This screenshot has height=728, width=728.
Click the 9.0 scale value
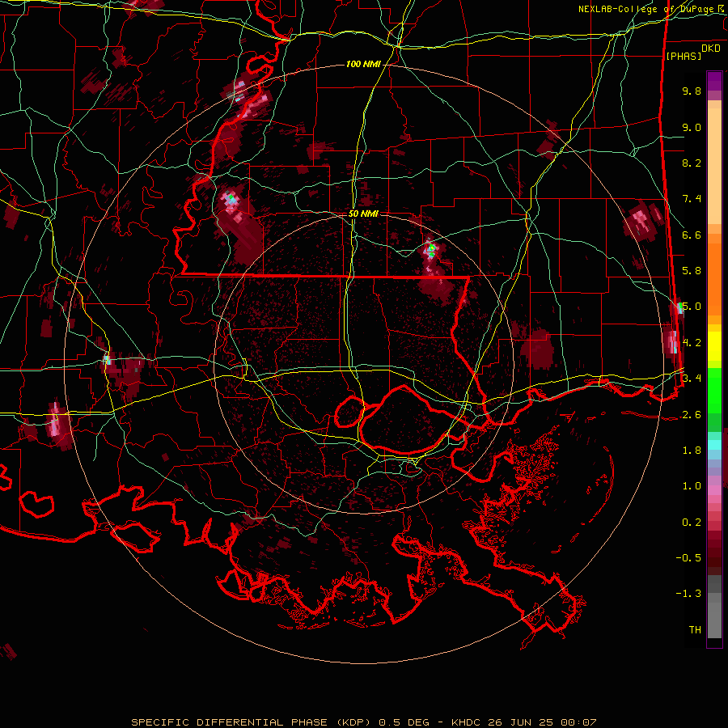click(692, 127)
